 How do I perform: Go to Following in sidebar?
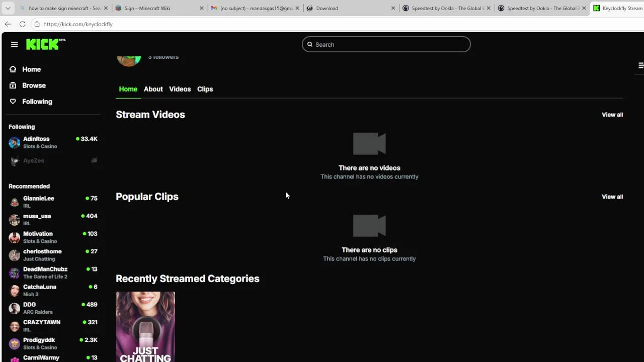tap(37, 102)
